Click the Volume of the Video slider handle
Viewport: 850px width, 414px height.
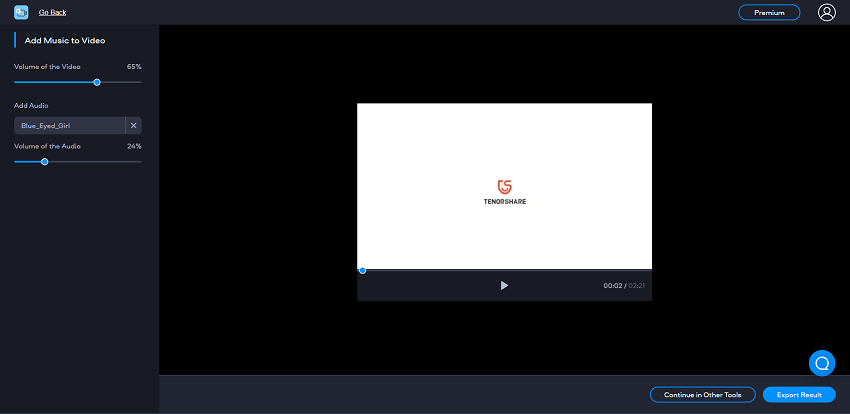(x=97, y=82)
